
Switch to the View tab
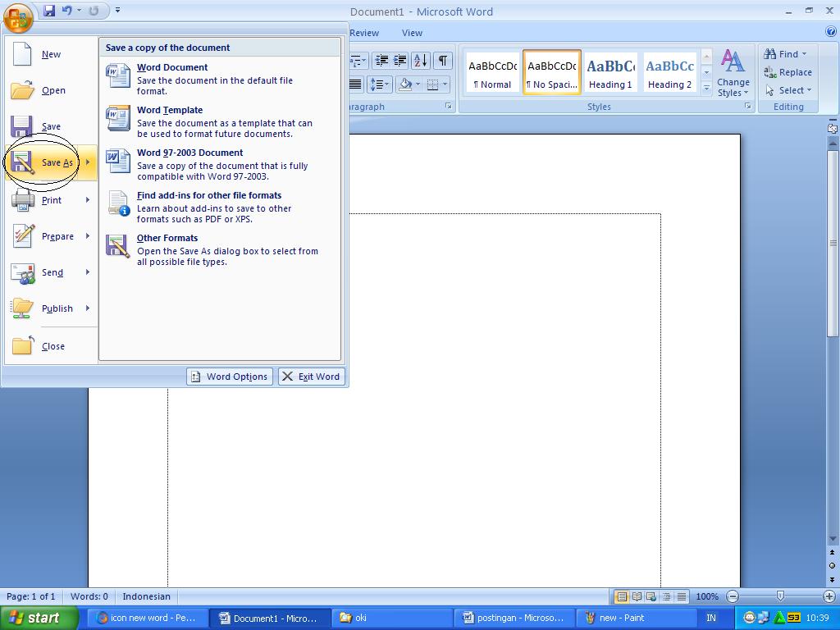tap(412, 33)
